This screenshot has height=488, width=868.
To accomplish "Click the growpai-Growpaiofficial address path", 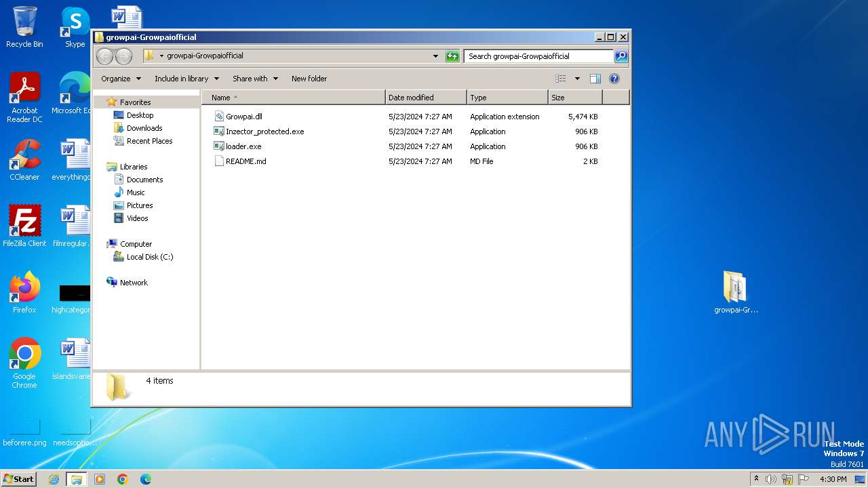I will click(205, 56).
